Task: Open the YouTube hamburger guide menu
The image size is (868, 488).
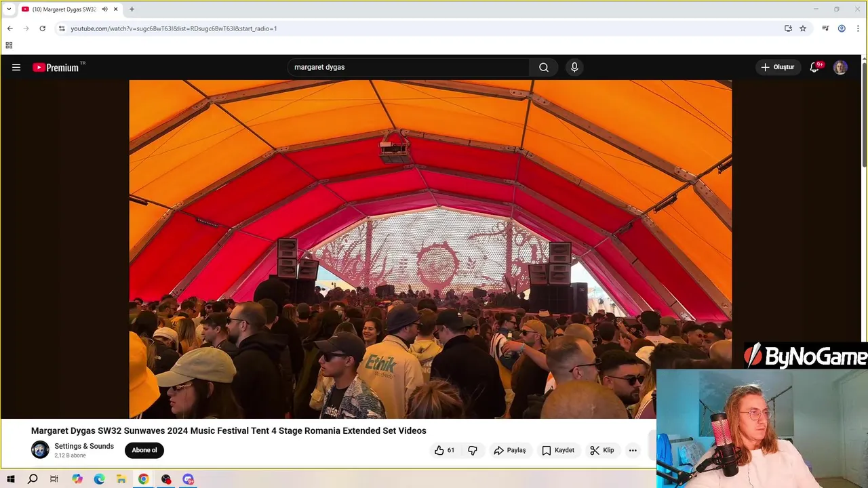Action: (16, 67)
